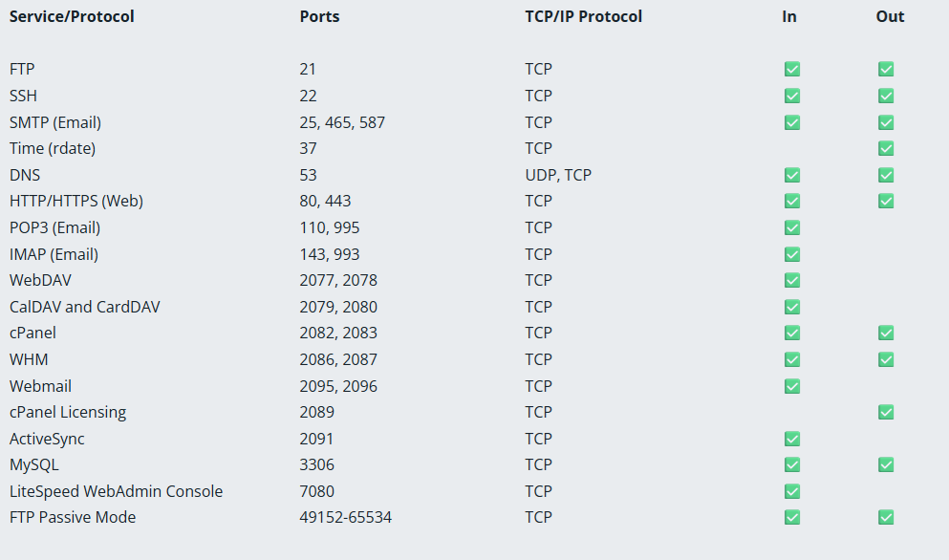Click the FTP inbound green checkmark
The image size is (949, 560).
click(x=791, y=69)
